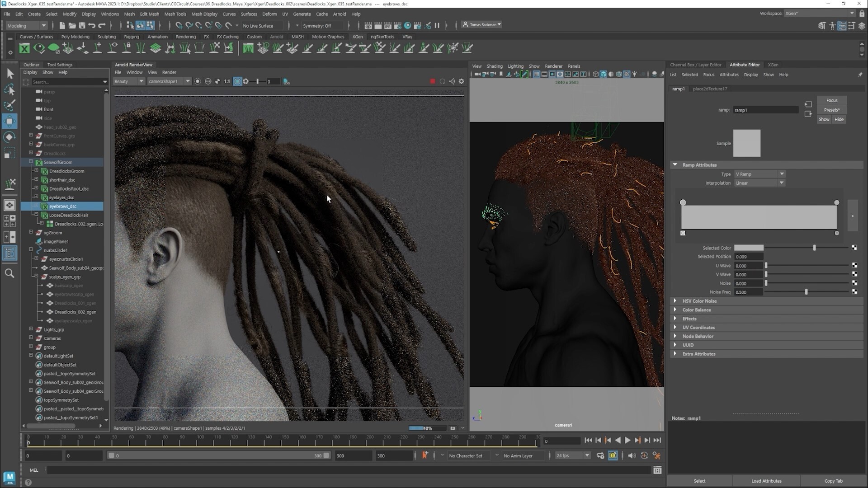This screenshot has height=488, width=868.
Task: Click the 1:1 zoom icon in Arnold RenderView
Action: pyautogui.click(x=227, y=81)
